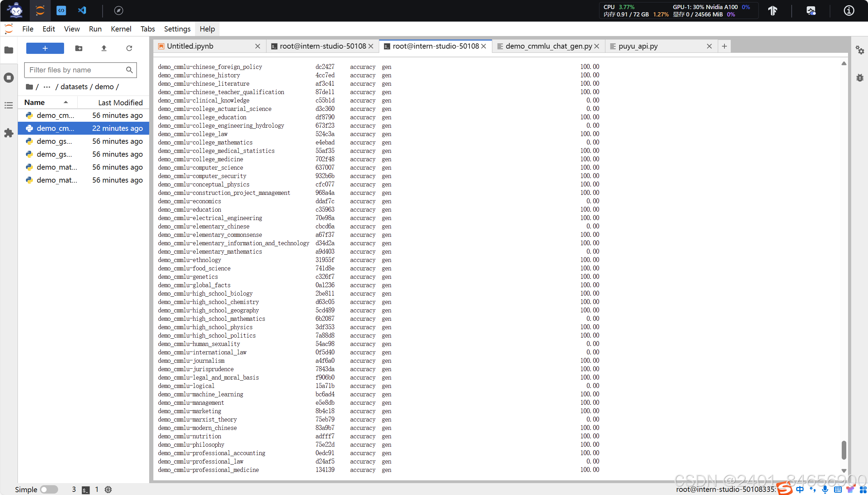This screenshot has width=868, height=495.
Task: Click scrollbar down arrow in terminal
Action: pos(844,471)
